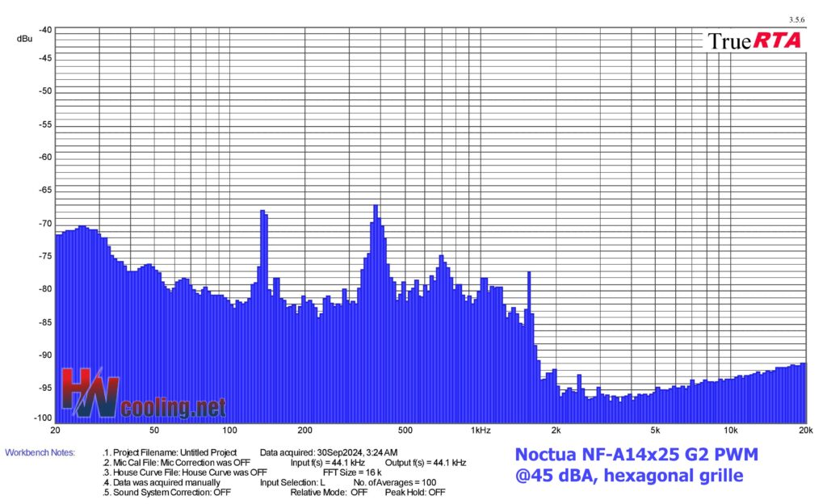
Task: Select the dBu axis unit label
Action: pos(25,39)
